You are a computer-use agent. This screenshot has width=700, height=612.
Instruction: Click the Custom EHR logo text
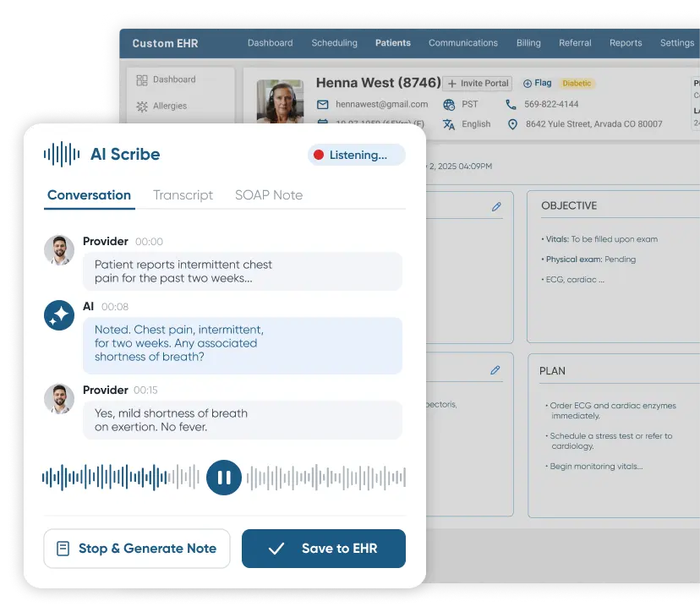click(x=165, y=43)
